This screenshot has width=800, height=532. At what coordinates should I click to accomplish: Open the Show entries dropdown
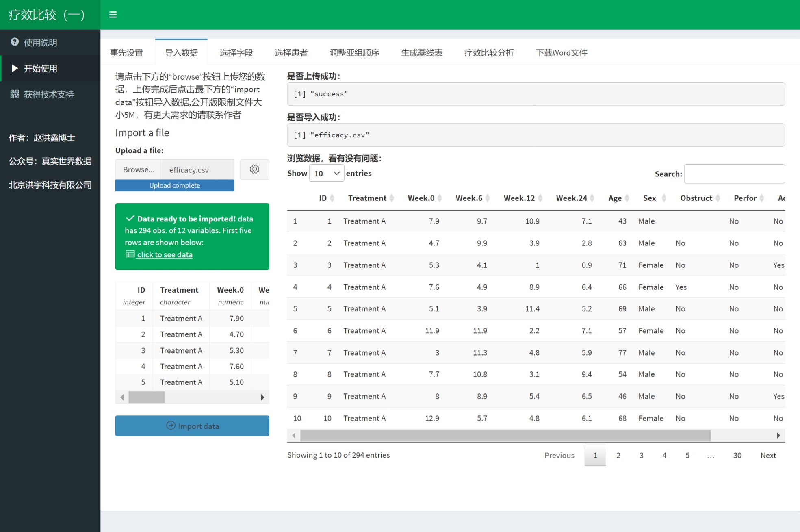(326, 174)
